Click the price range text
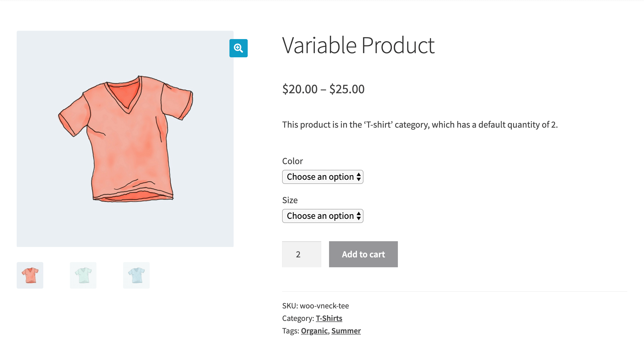Image resolution: width=644 pixels, height=360 pixels. [x=324, y=89]
